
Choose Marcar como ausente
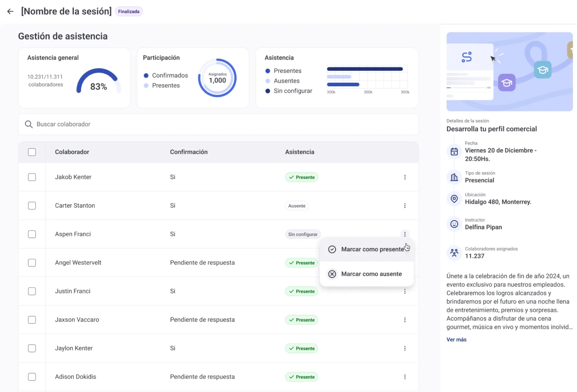coord(371,274)
